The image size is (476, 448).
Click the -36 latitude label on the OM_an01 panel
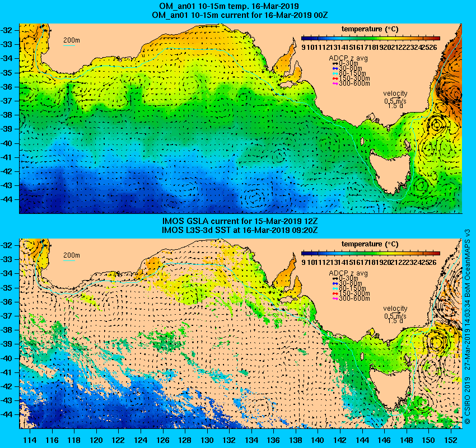[6, 87]
